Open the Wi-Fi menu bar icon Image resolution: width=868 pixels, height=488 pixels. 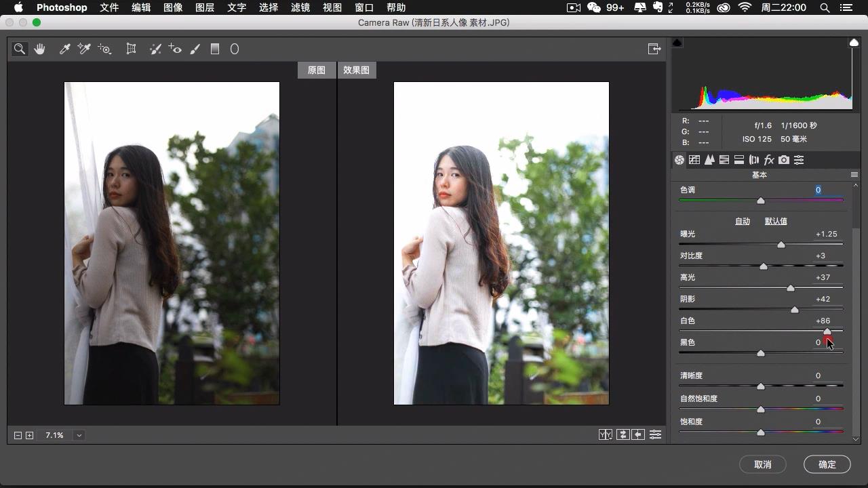pos(745,7)
